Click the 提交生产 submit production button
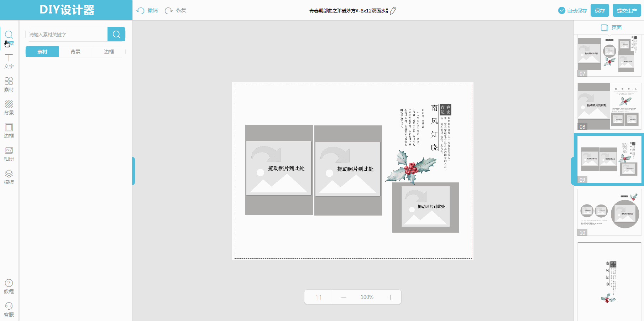644x321 pixels. [x=627, y=11]
